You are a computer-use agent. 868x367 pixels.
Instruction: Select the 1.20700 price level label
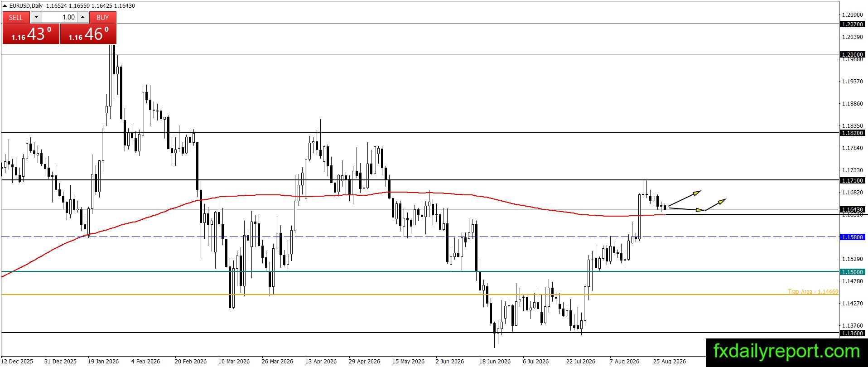pyautogui.click(x=852, y=24)
